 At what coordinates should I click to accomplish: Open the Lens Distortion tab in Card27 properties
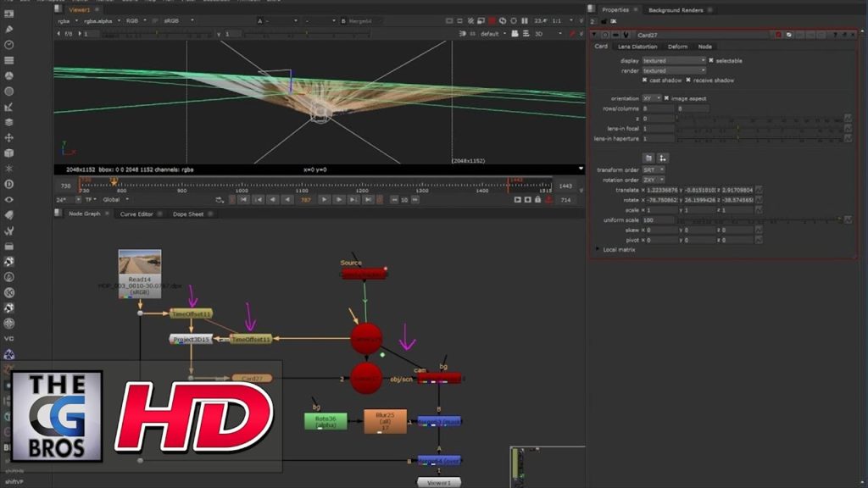[x=640, y=46]
